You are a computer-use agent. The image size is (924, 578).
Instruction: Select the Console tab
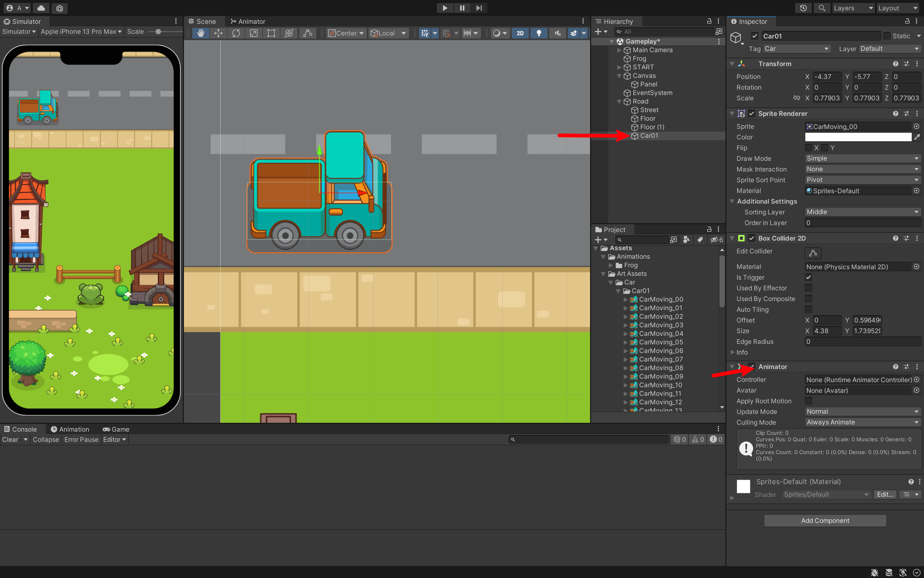click(21, 429)
